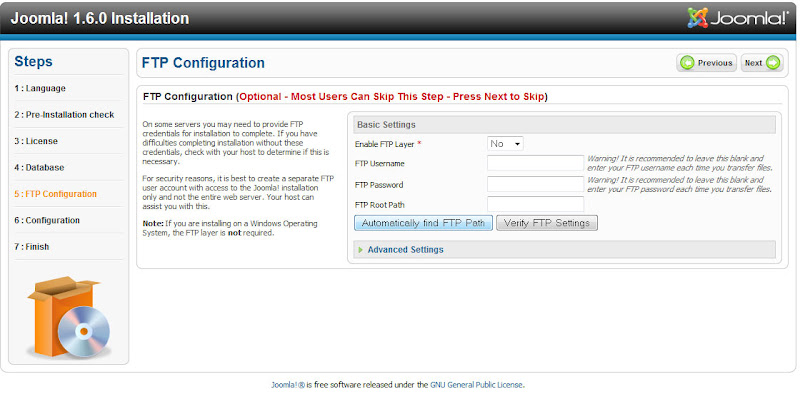
Task: Click the green right arrow on Next
Action: [773, 63]
